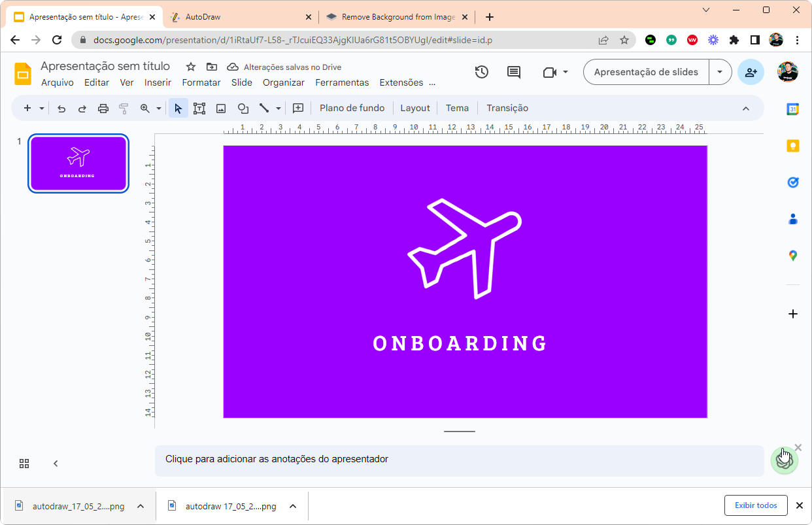
Task: Click the get add-ons plus icon
Action: point(792,314)
